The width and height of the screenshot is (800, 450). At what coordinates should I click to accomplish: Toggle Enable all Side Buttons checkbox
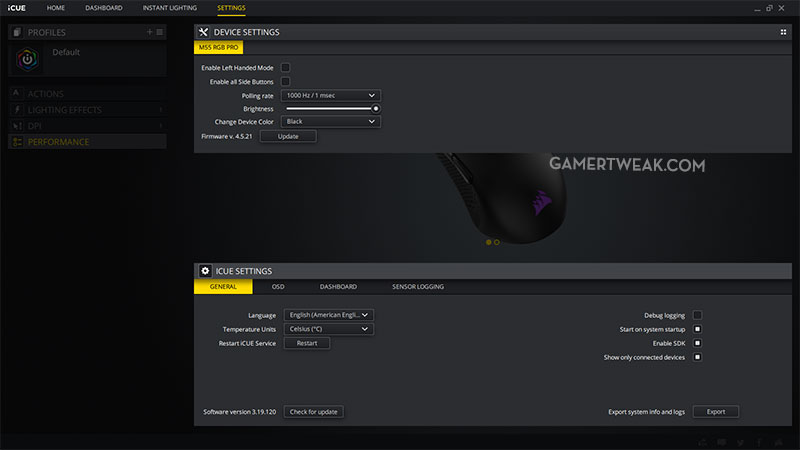tap(285, 81)
